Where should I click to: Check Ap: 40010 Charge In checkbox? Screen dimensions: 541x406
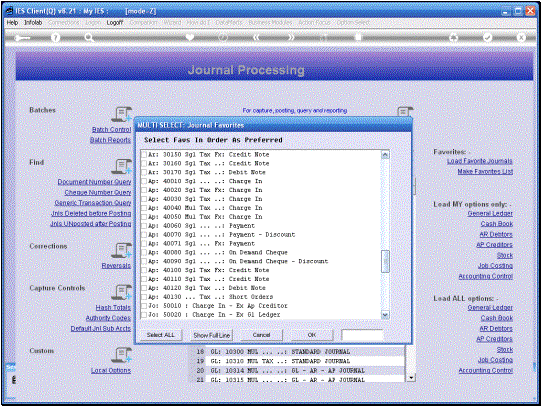coord(144,181)
